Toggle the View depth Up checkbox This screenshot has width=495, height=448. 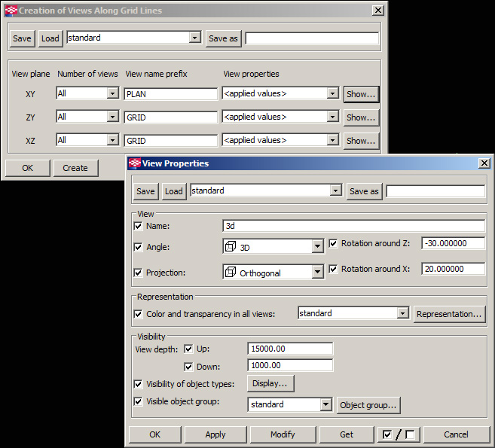tap(188, 349)
